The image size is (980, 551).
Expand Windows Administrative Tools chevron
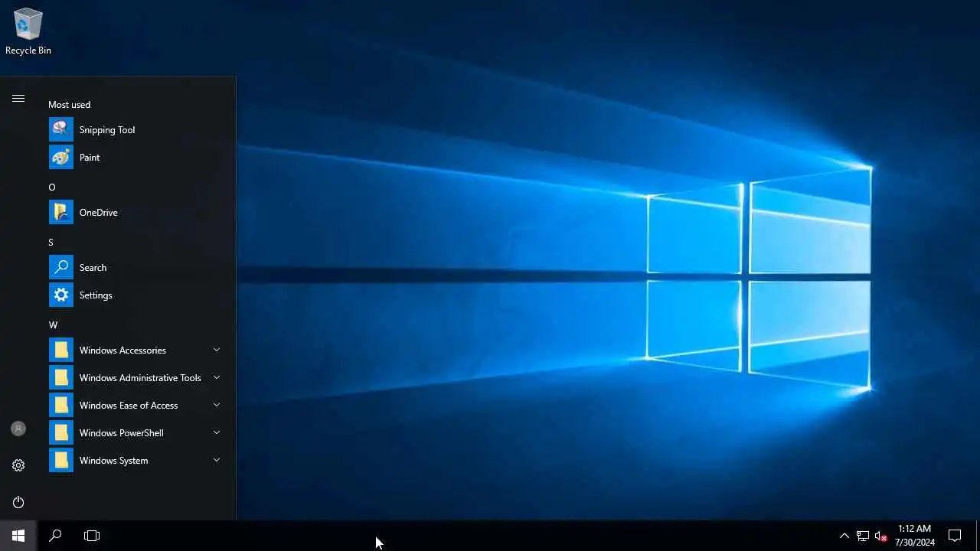coord(217,377)
